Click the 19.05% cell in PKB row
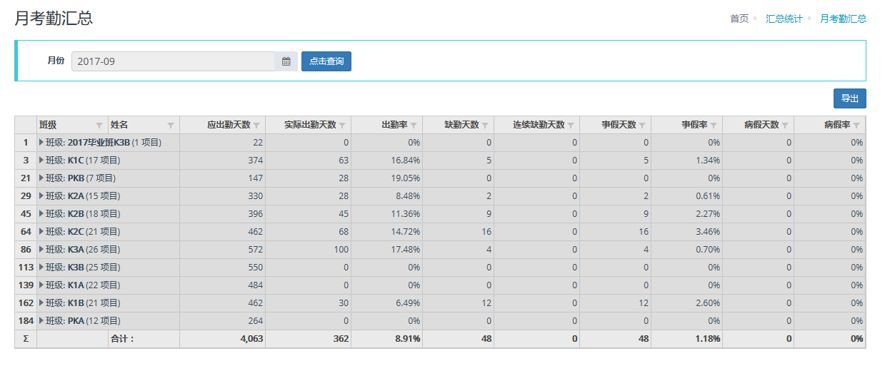885x366 pixels. 387,178
